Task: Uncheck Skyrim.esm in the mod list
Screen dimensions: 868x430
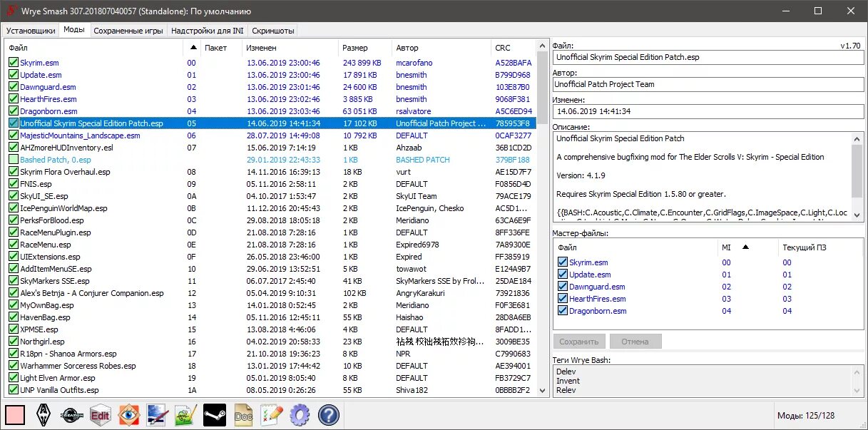Action: coord(14,63)
